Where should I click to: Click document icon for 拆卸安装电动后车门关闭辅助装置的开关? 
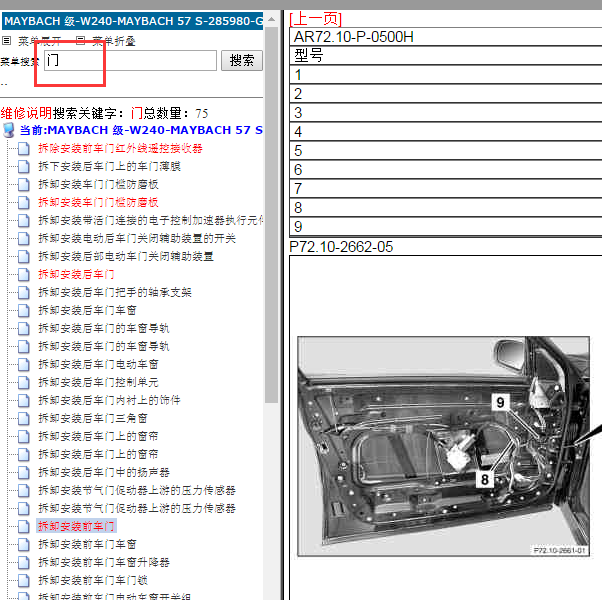click(x=24, y=238)
